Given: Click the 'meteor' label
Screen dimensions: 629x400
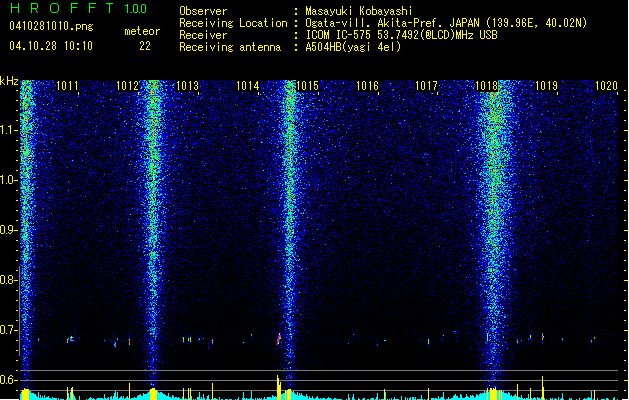Looking at the screenshot, I should pyautogui.click(x=142, y=31).
